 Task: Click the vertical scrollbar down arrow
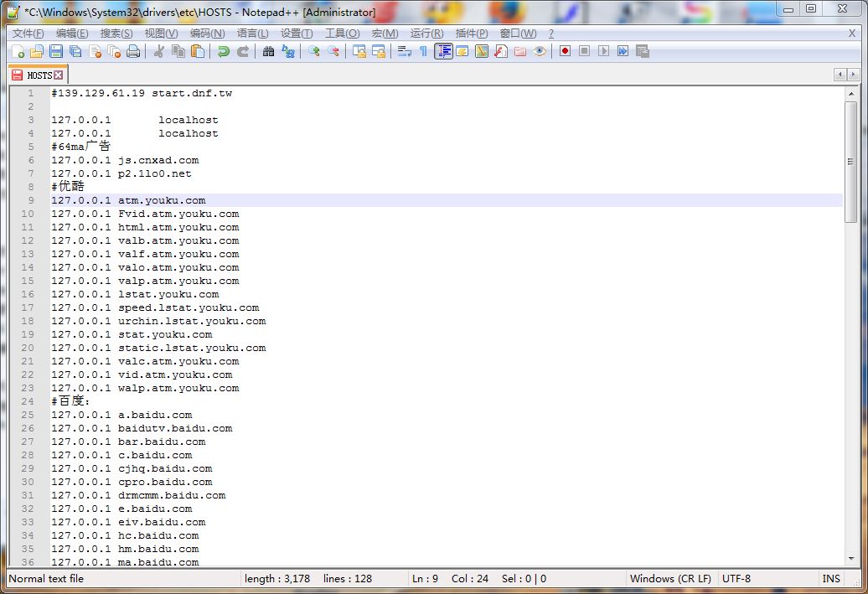[x=851, y=559]
